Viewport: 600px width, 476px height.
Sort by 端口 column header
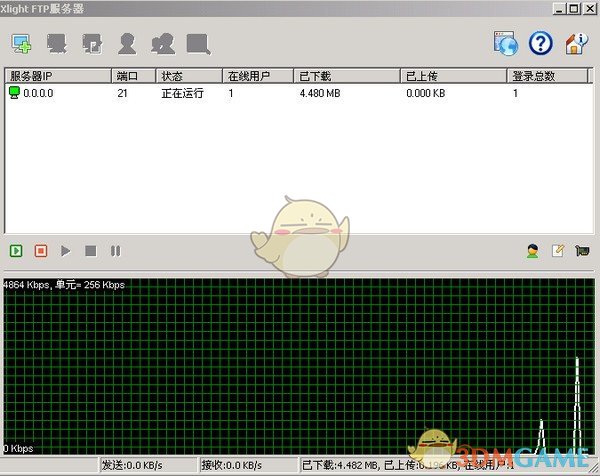(134, 76)
